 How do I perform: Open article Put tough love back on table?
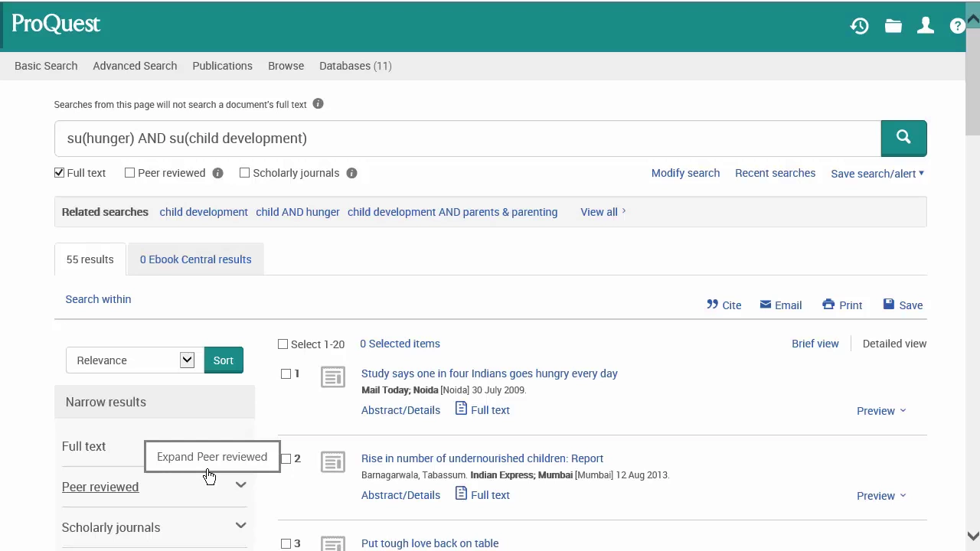[x=430, y=543]
